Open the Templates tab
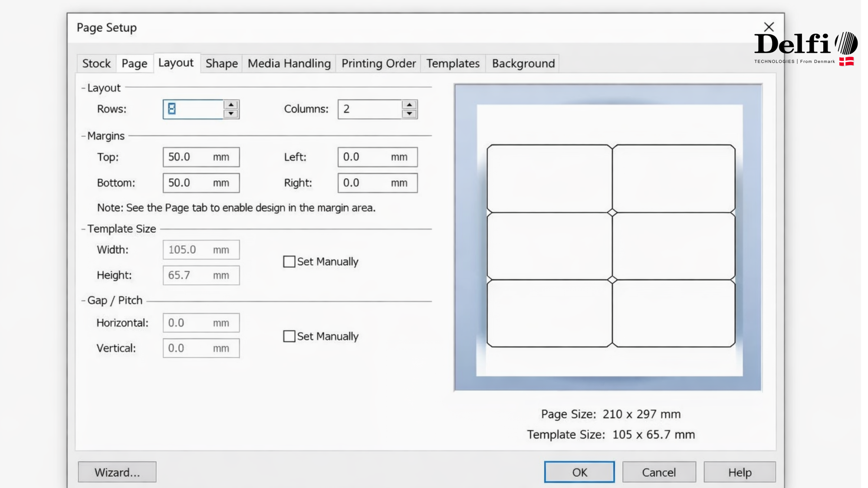This screenshot has height=488, width=868. 453,63
